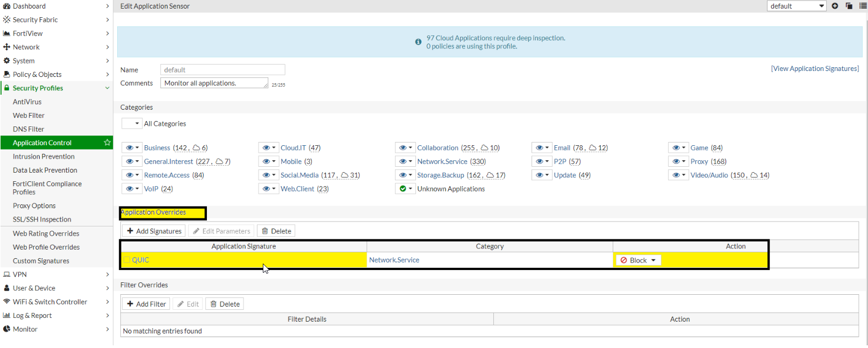The image size is (868, 348).
Task: Click the Monitor pie chart icon
Action: [6, 329]
